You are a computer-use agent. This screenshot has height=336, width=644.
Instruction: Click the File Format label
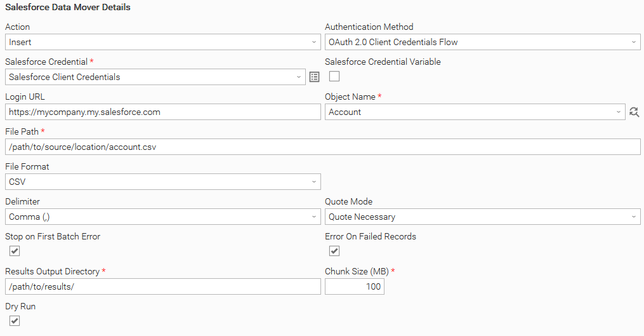point(27,166)
